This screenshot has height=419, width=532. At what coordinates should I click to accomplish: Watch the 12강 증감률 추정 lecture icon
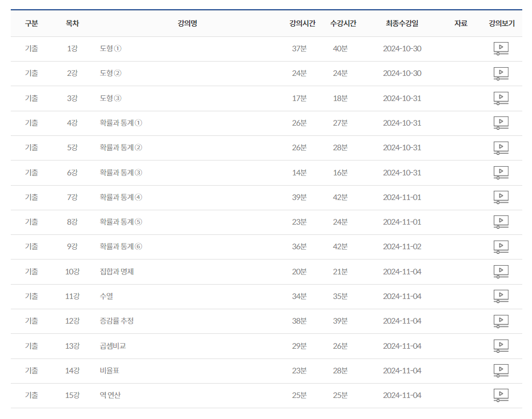point(501,321)
